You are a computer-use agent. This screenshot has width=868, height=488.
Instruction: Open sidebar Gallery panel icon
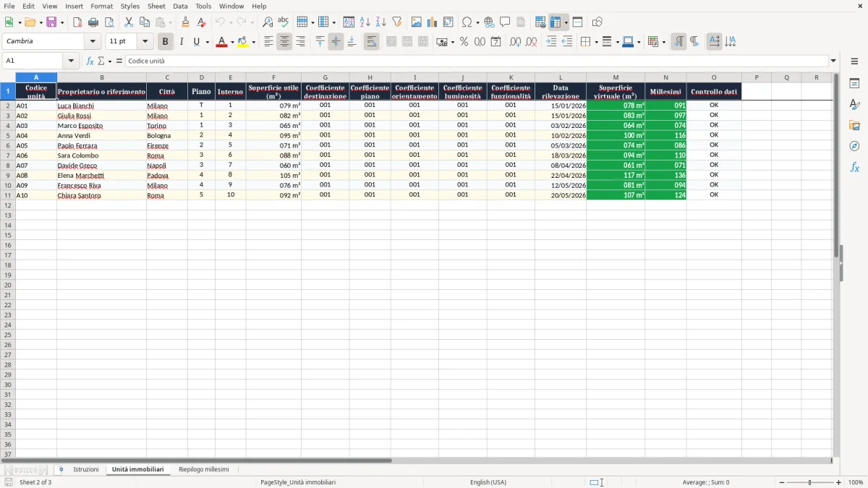coord(854,125)
